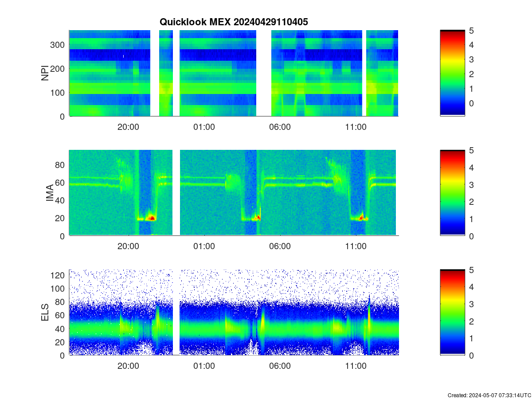Click the IMA panel's 06:00 time label
532x399 pixels.
[x=280, y=246]
